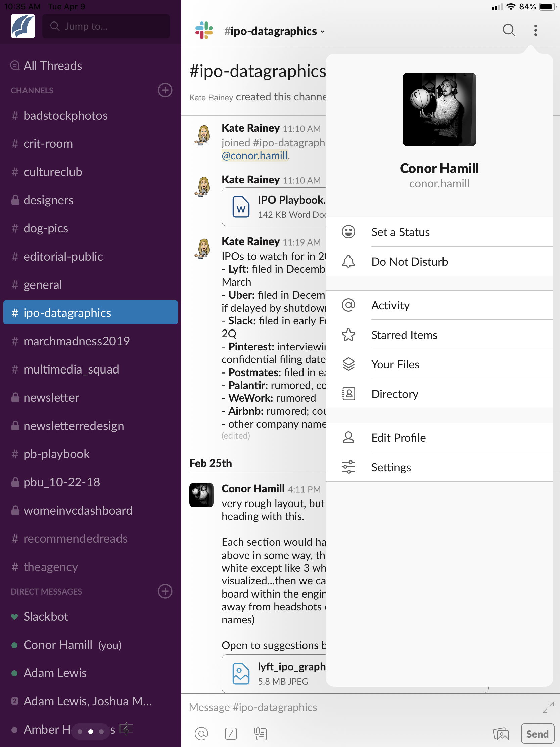This screenshot has width=560, height=747.
Task: Open Your Files from the menu
Action: tap(439, 364)
